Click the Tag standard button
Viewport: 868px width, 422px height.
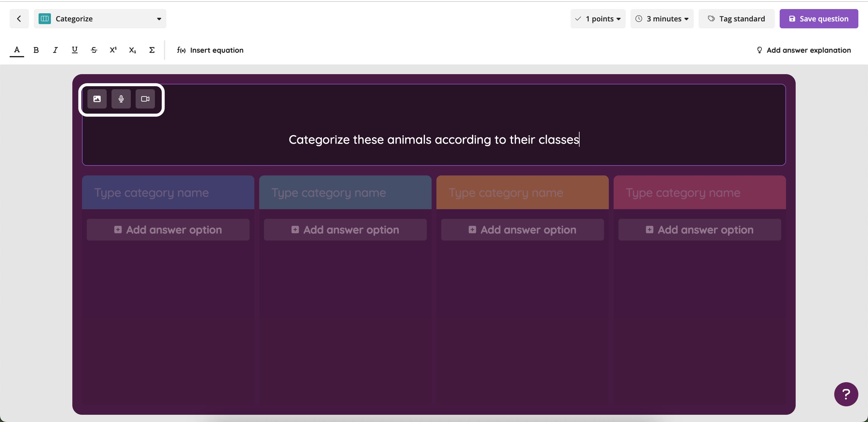(736, 19)
